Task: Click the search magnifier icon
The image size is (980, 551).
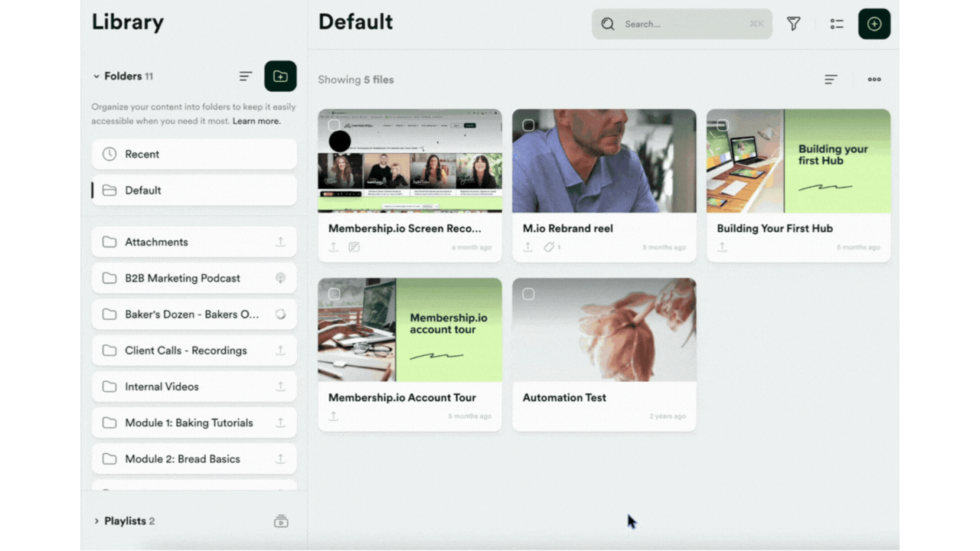Action: (608, 24)
